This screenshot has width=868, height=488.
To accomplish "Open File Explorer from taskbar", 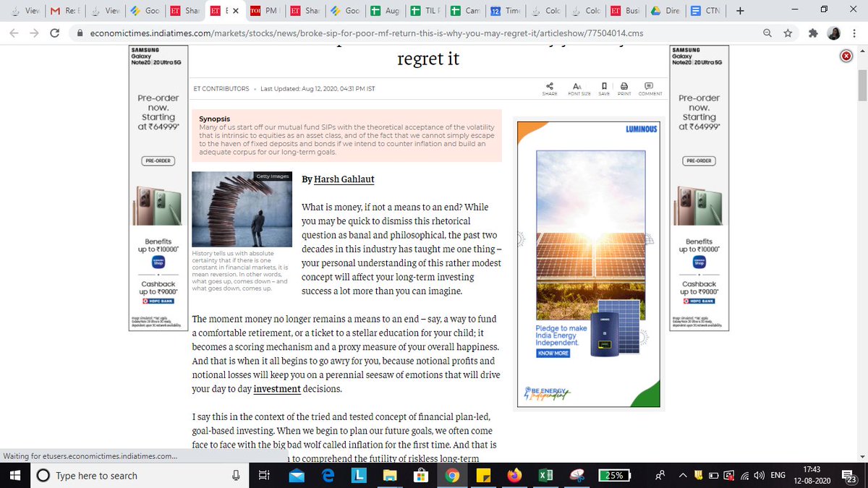I will (390, 475).
